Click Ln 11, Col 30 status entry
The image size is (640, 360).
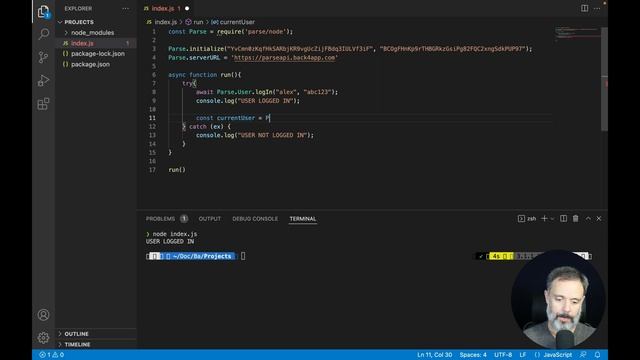pos(434,355)
